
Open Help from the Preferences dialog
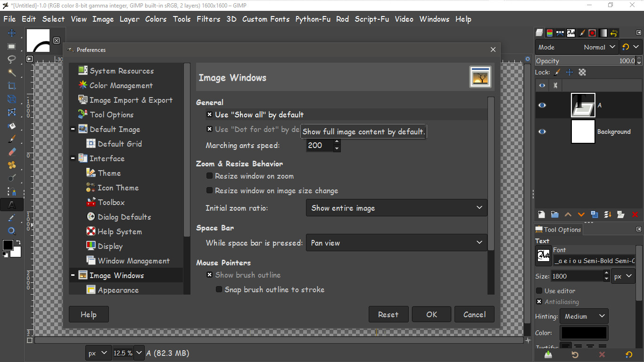pos(88,314)
